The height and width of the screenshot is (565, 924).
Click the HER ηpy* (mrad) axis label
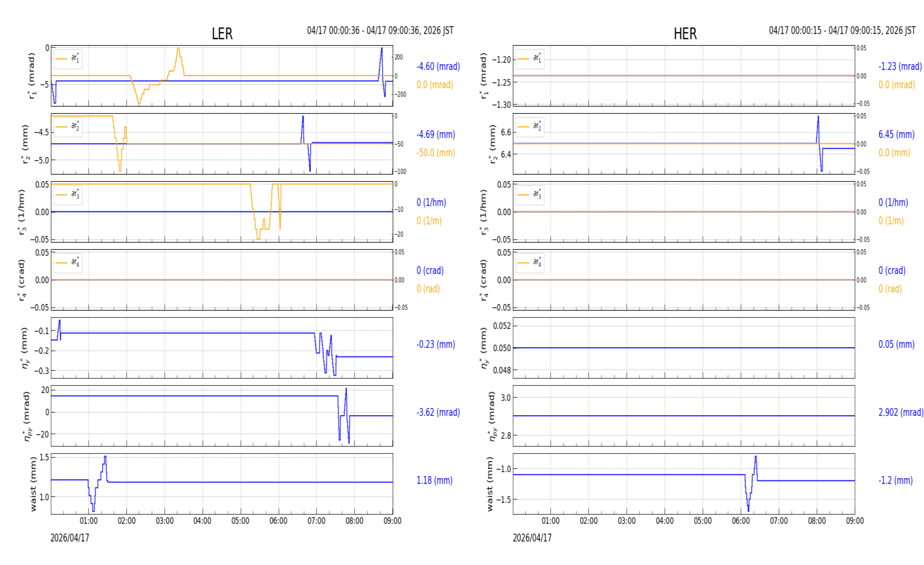click(x=493, y=416)
